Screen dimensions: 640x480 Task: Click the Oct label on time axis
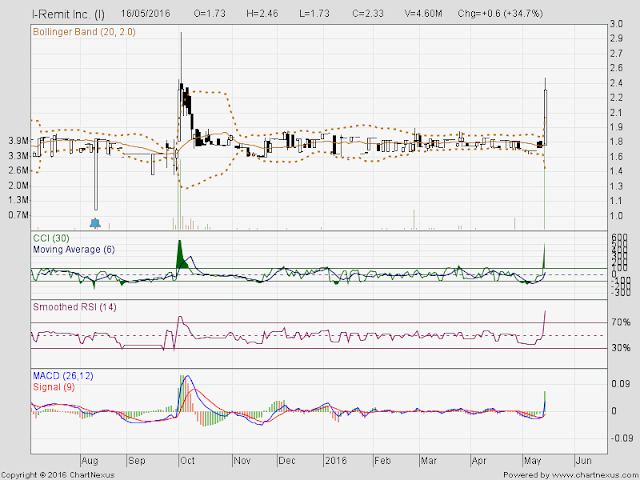point(187,461)
